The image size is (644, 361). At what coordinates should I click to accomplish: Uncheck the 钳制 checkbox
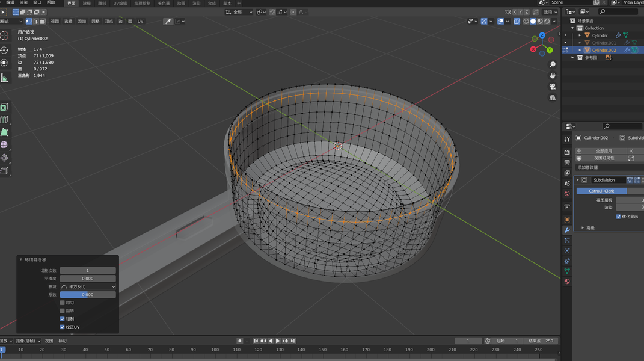(63, 319)
